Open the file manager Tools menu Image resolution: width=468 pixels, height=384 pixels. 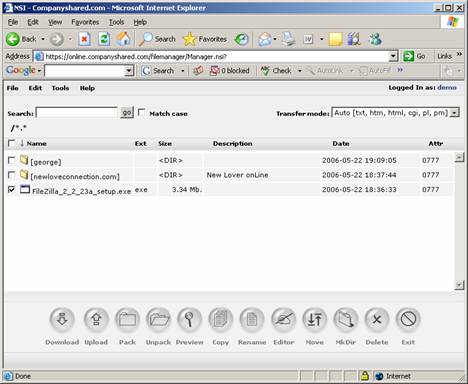[60, 88]
